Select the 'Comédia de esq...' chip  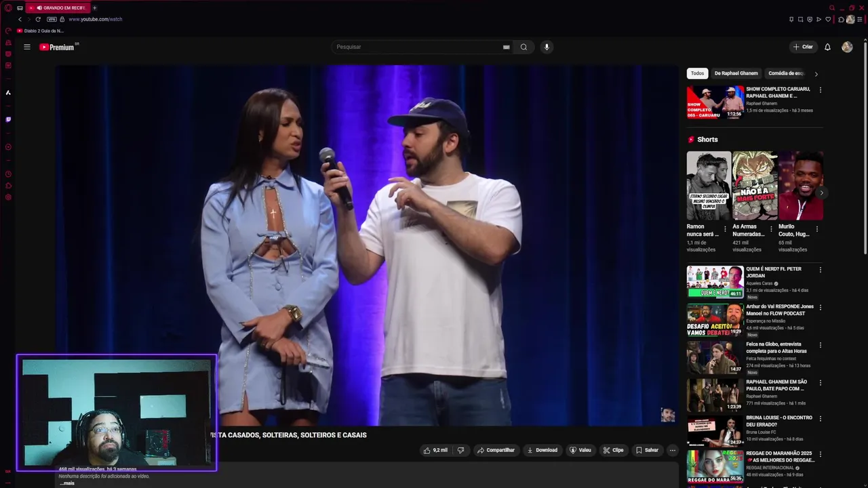coord(786,73)
